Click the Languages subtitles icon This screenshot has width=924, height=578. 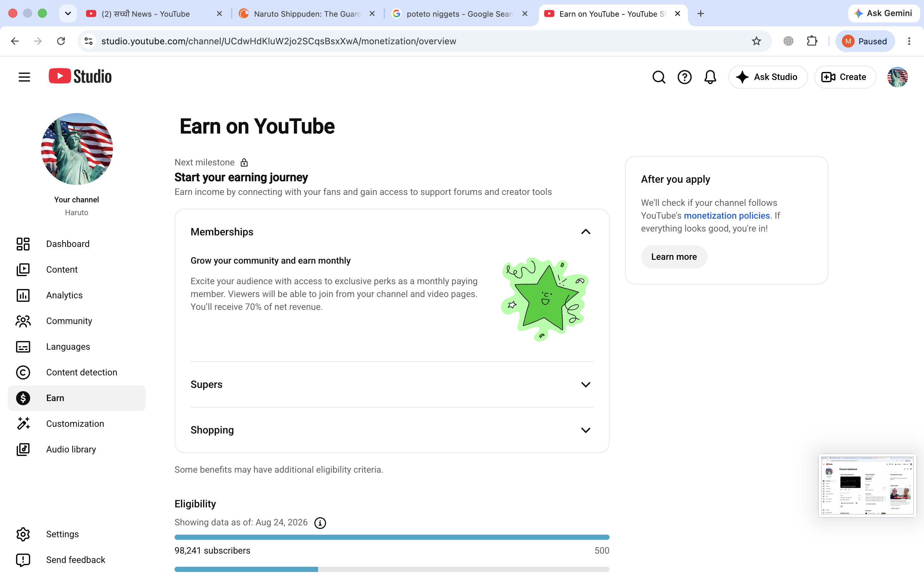pyautogui.click(x=23, y=347)
